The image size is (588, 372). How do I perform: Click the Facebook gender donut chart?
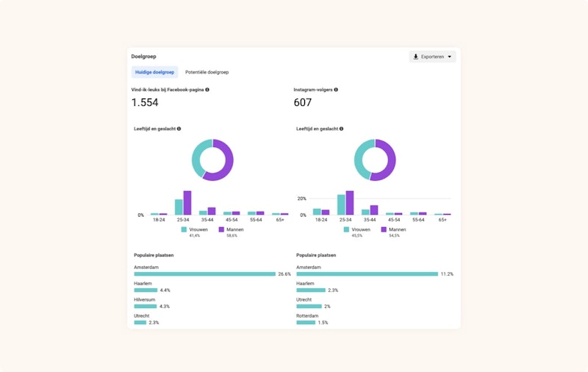point(212,160)
